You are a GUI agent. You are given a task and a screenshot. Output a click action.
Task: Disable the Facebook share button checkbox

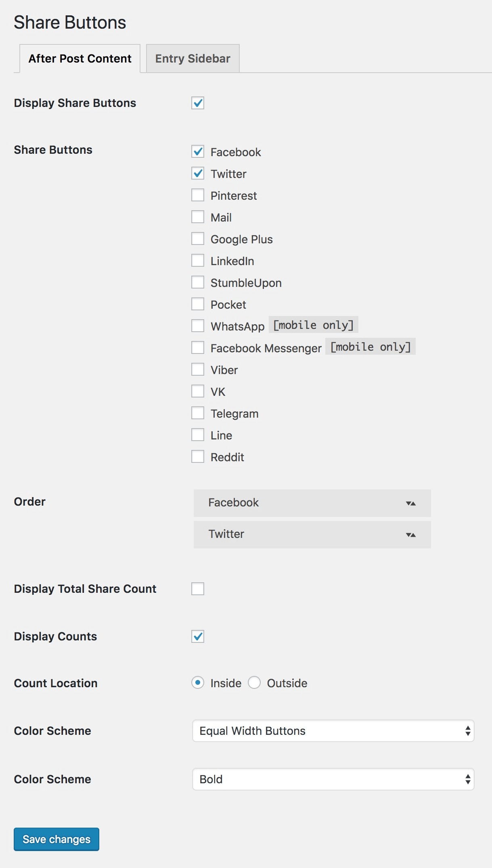pos(198,152)
